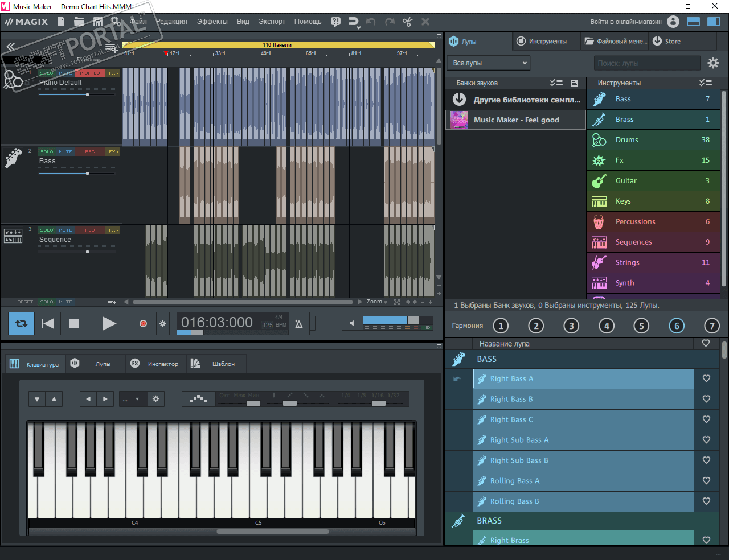729x560 pixels.
Task: Stop playback with the stop button
Action: 73,323
